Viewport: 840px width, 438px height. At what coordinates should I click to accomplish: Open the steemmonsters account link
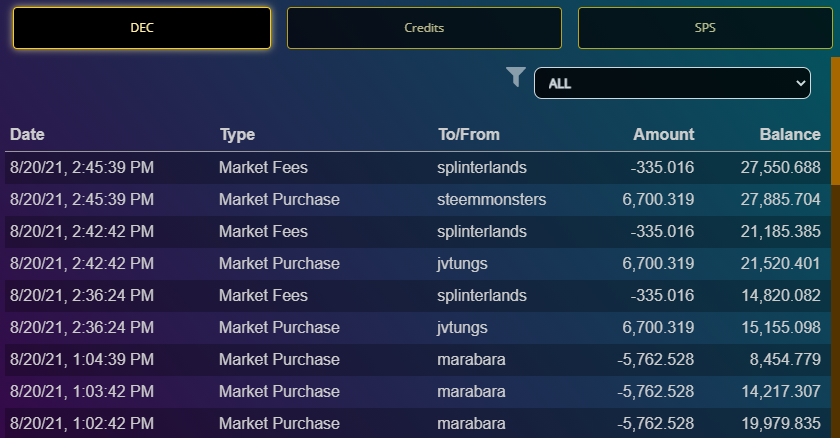pyautogui.click(x=491, y=199)
